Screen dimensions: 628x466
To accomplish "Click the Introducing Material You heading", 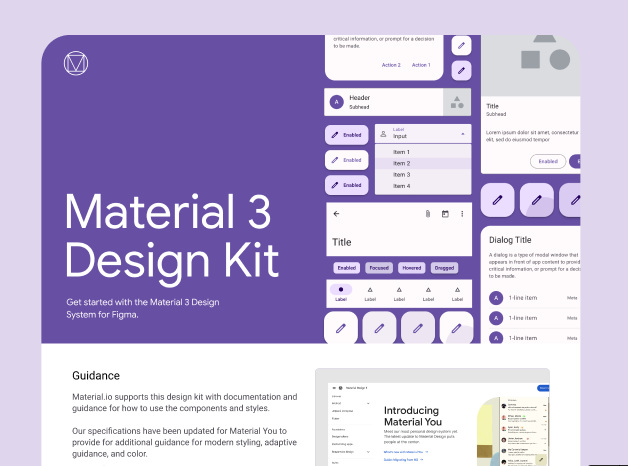I will 413,416.
